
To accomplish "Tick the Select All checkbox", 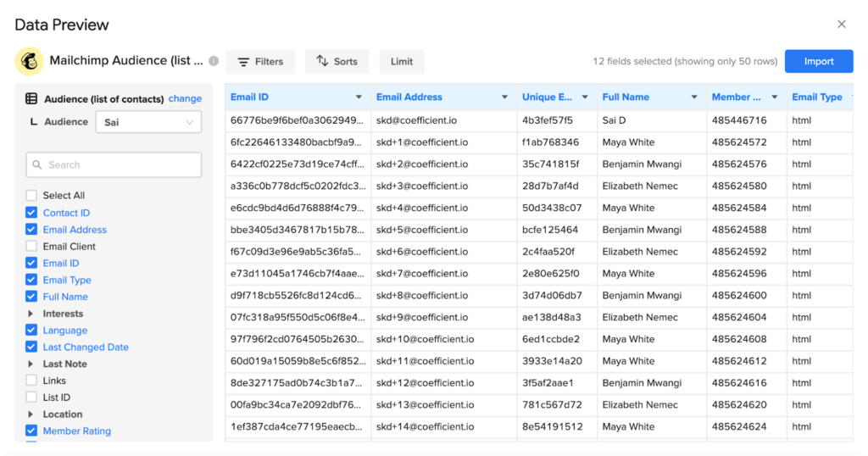I will (31, 195).
